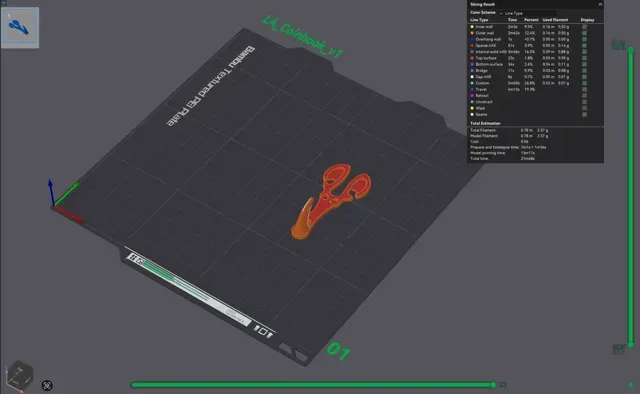640x394 pixels.
Task: Toggle display of Bridge lines
Action: tap(584, 71)
